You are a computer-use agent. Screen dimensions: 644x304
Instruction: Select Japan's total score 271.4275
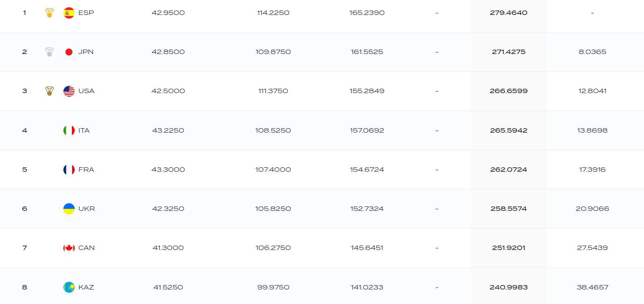click(x=509, y=52)
